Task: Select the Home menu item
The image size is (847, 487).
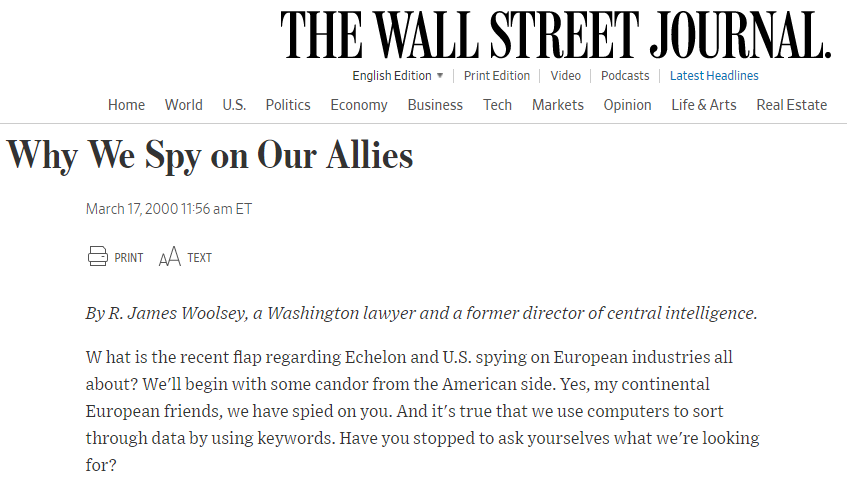Action: 126,105
